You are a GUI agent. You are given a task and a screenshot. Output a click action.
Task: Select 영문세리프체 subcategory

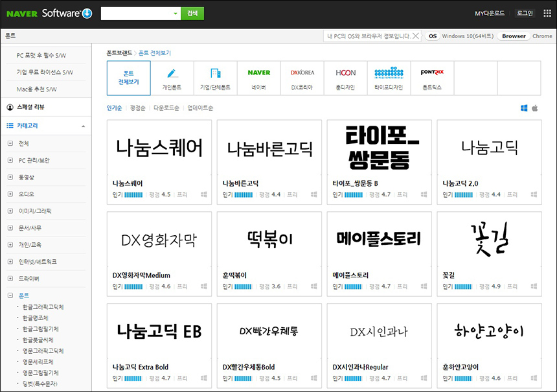tap(38, 362)
